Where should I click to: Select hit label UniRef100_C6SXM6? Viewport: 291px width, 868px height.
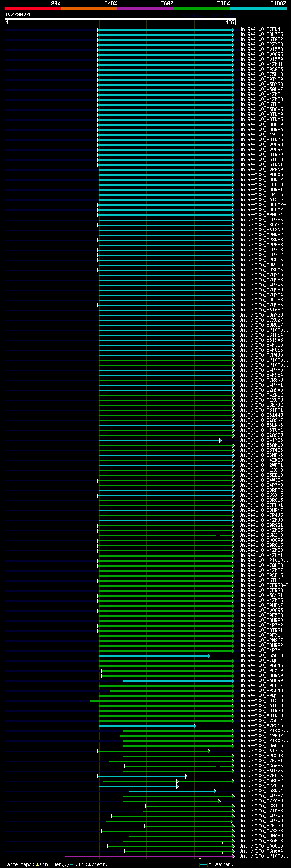261,495
